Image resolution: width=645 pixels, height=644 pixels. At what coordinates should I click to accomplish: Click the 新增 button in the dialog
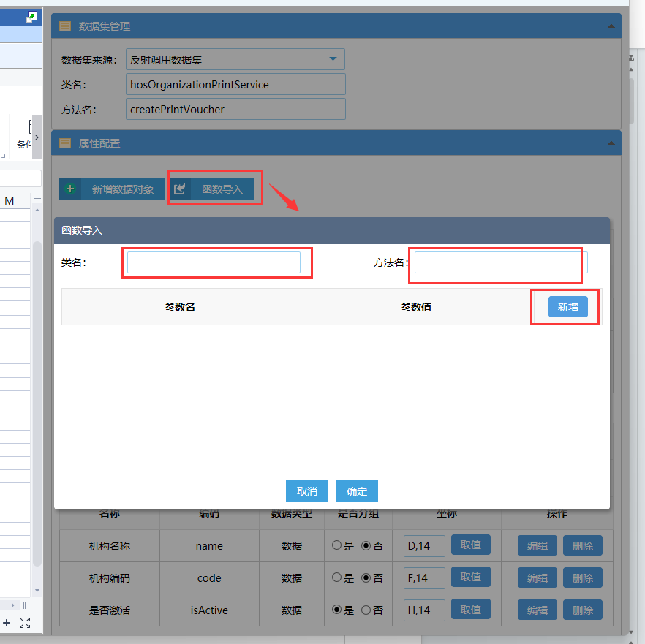567,307
